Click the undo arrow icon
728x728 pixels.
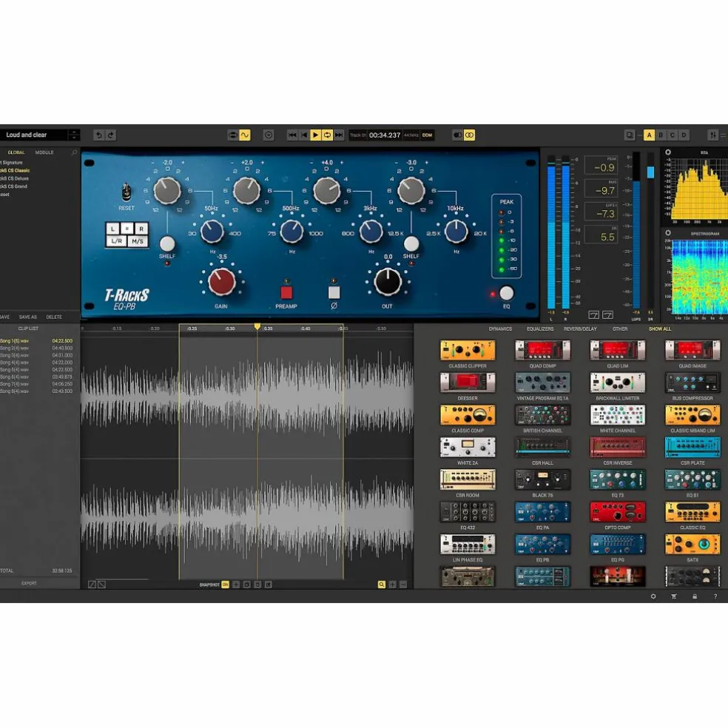98,135
